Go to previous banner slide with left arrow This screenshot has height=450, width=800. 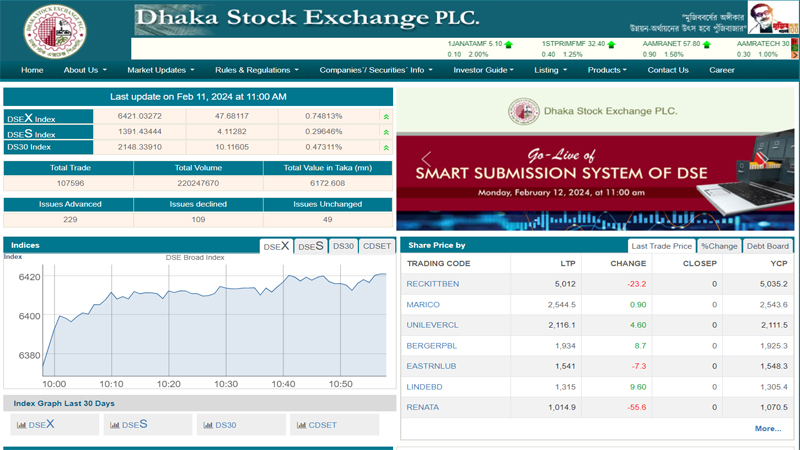[426, 160]
